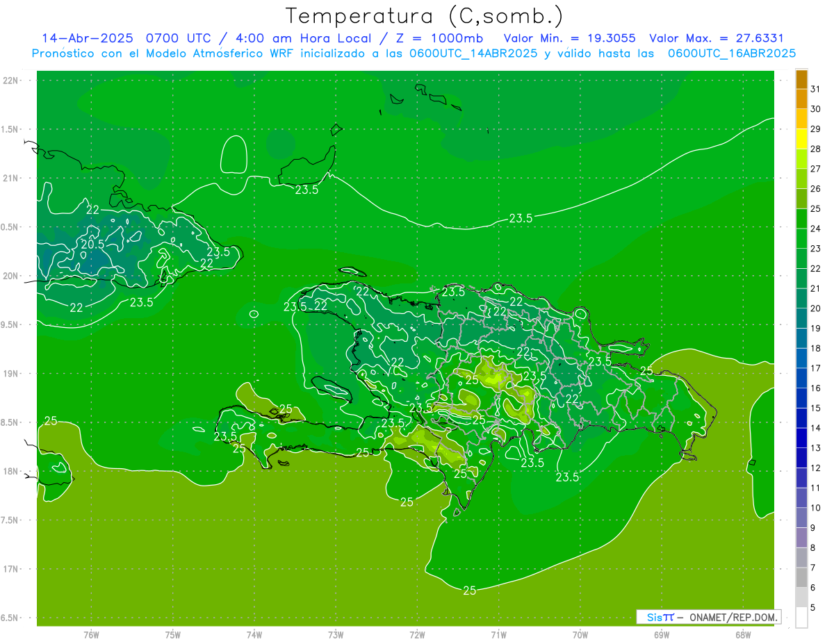Click the "68W" longitude label
This screenshot has height=644, width=834.
pyautogui.click(x=743, y=635)
